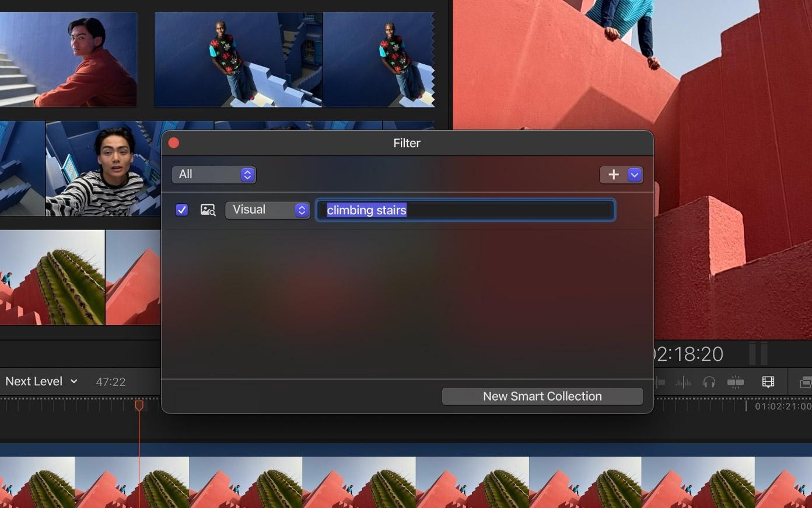Open the overlapping-windows icon at toolbar edge
812x508 pixels.
point(805,382)
